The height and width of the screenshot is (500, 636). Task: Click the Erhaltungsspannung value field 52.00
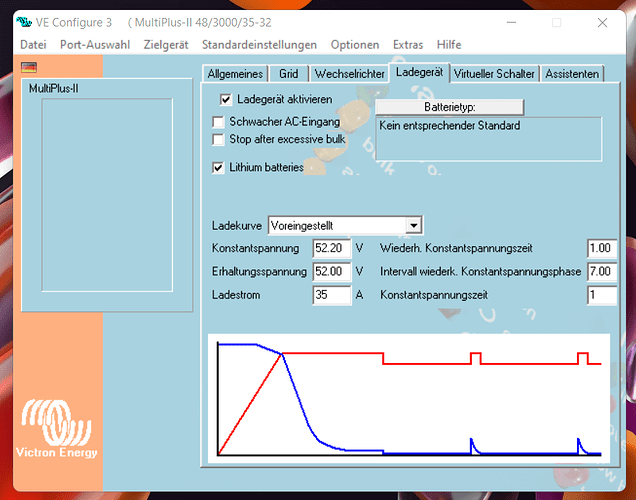pos(331,271)
